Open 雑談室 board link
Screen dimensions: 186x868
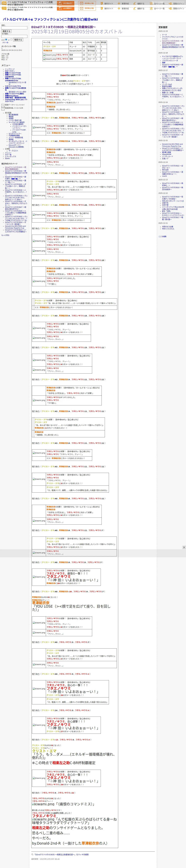coord(11,117)
